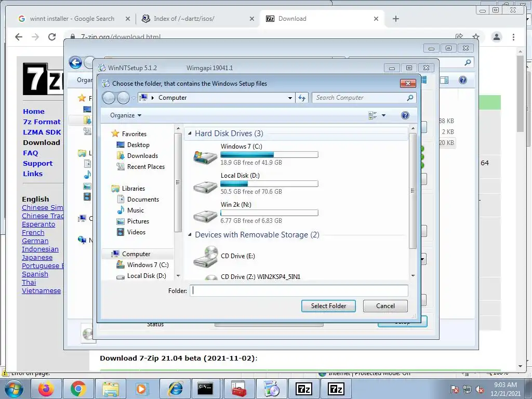
Task: Select Videos under Libraries
Action: coord(136,232)
